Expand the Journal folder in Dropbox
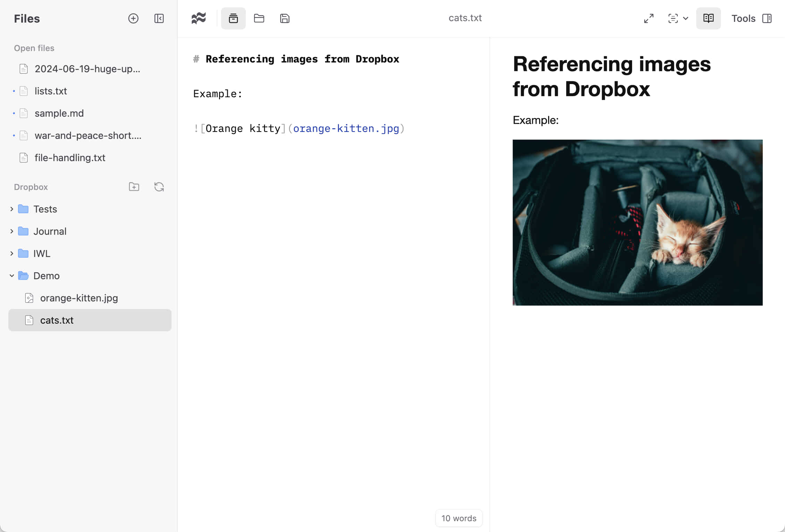This screenshot has width=785, height=532. coord(11,231)
